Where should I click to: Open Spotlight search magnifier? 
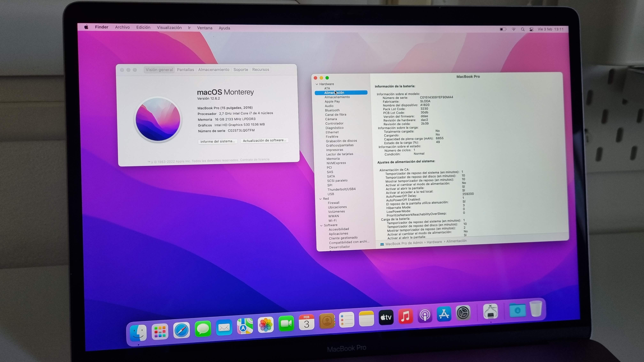[x=522, y=29]
